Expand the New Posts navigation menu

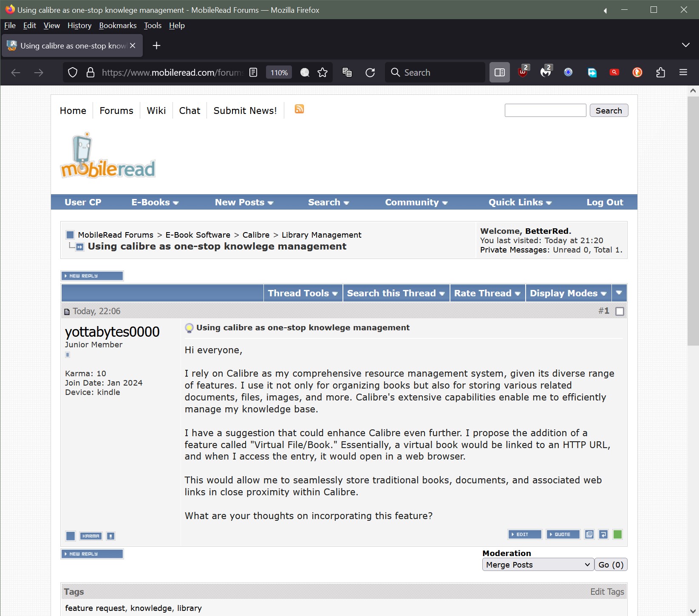coord(244,202)
